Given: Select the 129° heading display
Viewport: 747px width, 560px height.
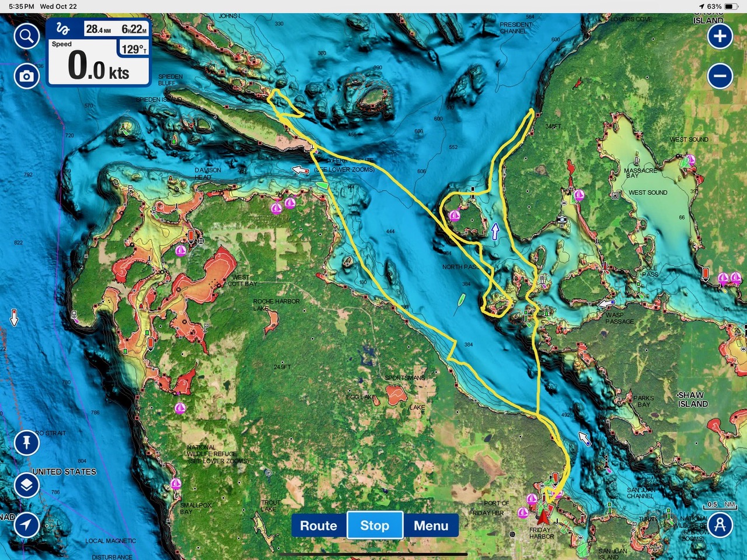Looking at the screenshot, I should click(x=134, y=49).
